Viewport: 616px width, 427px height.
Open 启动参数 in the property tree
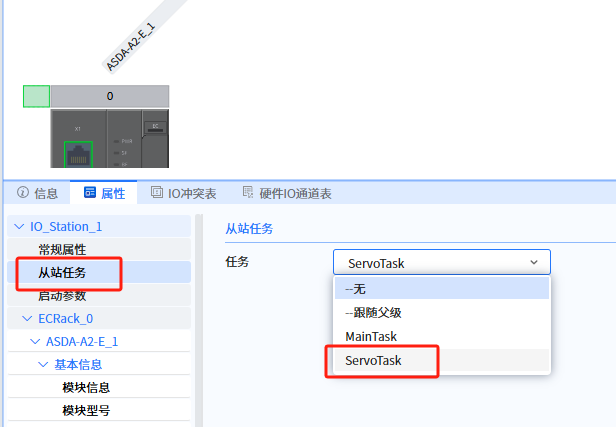tap(62, 295)
